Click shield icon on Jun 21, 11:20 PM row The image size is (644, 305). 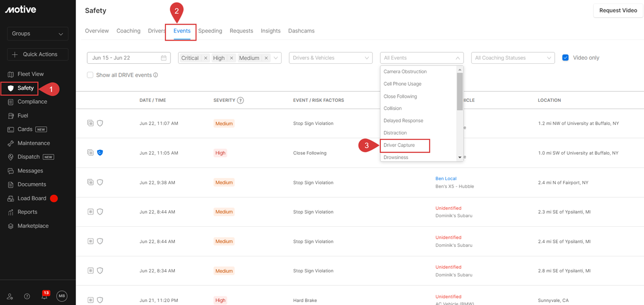(100, 300)
